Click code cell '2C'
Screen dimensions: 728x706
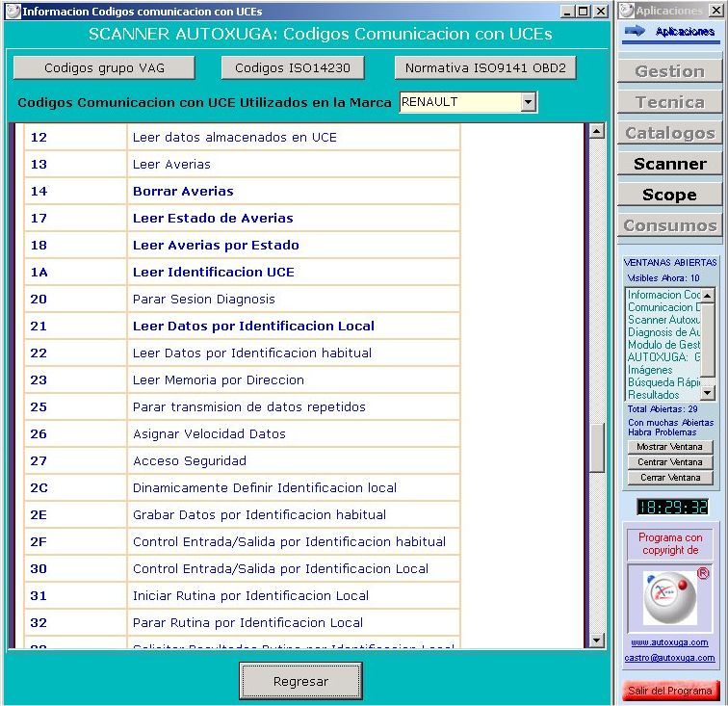coord(76,487)
